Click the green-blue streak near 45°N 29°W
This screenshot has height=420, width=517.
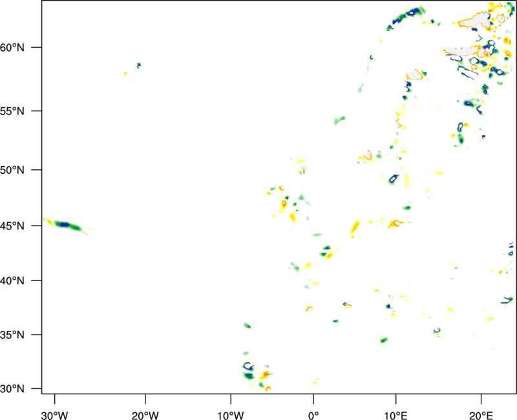[68, 226]
